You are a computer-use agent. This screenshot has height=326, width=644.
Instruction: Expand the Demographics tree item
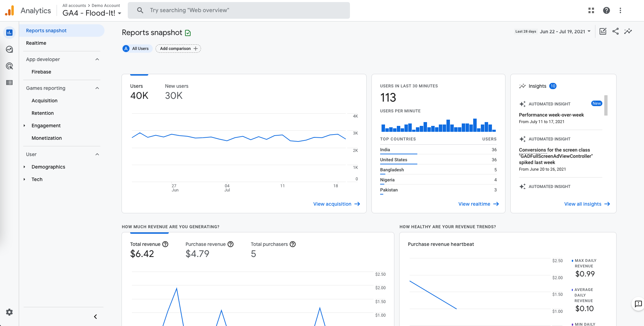[24, 167]
